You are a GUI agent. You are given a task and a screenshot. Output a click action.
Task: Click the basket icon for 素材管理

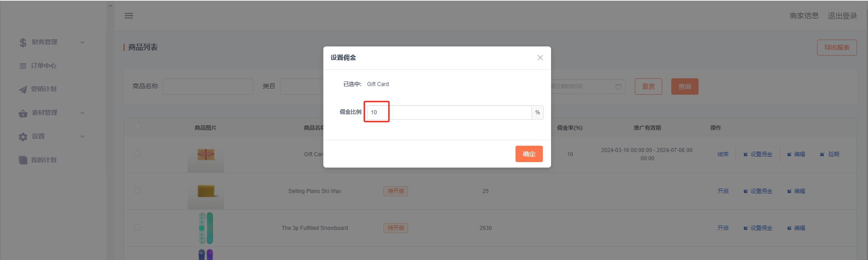click(23, 113)
